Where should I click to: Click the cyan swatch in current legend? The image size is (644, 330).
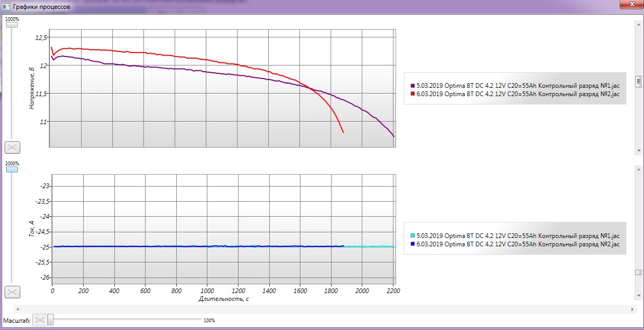(x=413, y=236)
